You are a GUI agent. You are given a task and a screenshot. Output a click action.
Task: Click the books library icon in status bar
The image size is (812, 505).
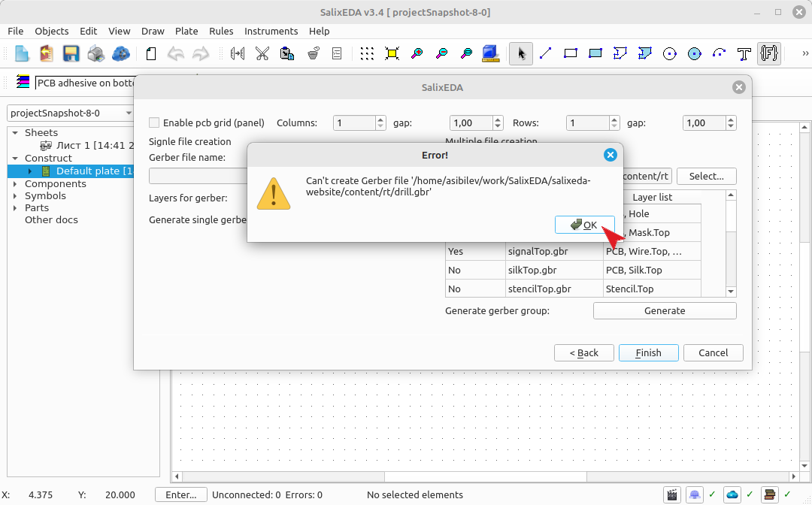pos(770,494)
